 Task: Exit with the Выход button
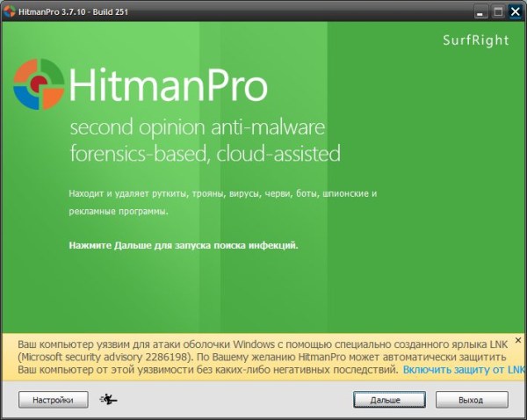coord(472,400)
